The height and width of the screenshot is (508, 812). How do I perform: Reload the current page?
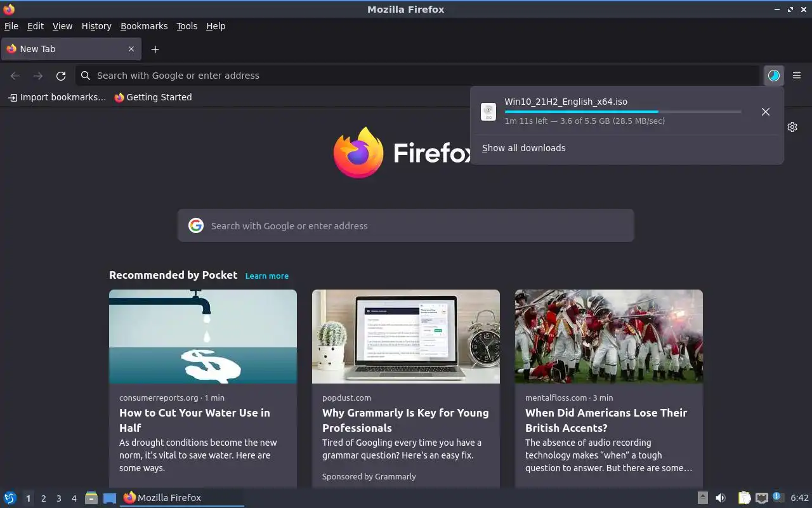pyautogui.click(x=61, y=76)
